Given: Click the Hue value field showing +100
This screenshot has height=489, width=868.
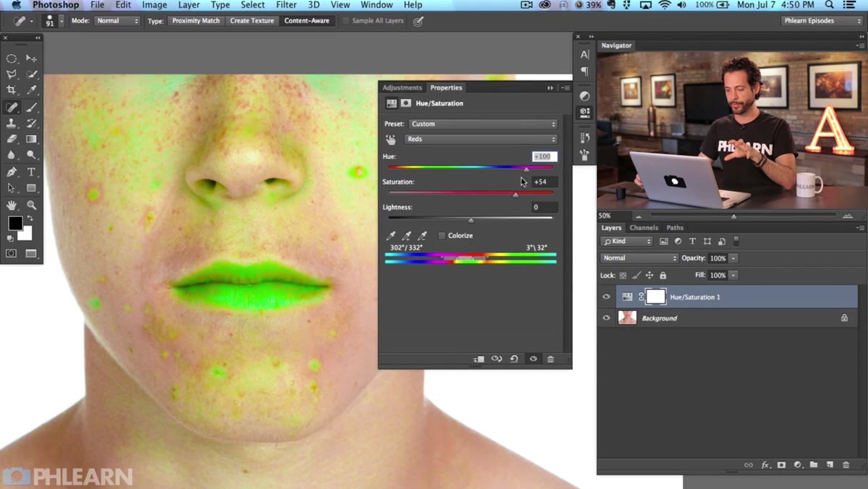Looking at the screenshot, I should pyautogui.click(x=544, y=156).
